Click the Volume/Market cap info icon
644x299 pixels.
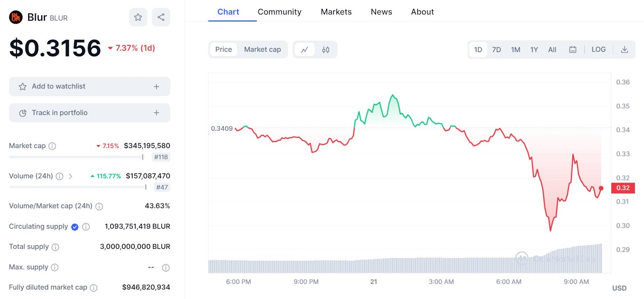click(99, 206)
